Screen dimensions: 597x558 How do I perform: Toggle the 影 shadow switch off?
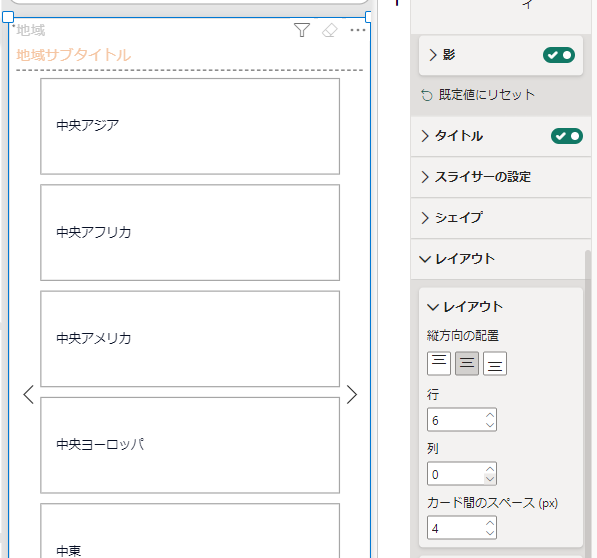(559, 55)
